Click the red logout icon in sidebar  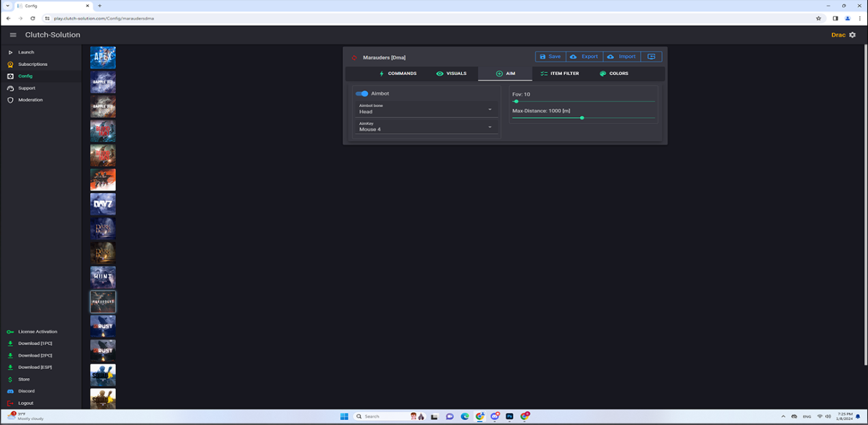point(10,403)
